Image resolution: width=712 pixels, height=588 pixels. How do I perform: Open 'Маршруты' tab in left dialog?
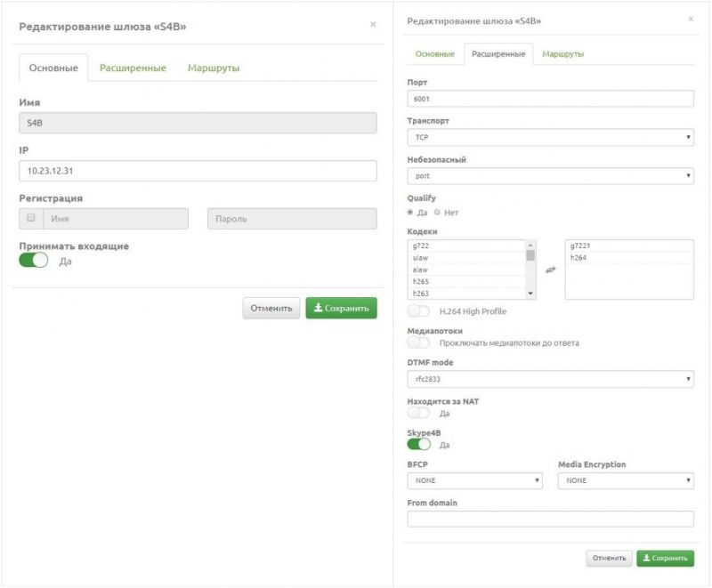point(214,68)
